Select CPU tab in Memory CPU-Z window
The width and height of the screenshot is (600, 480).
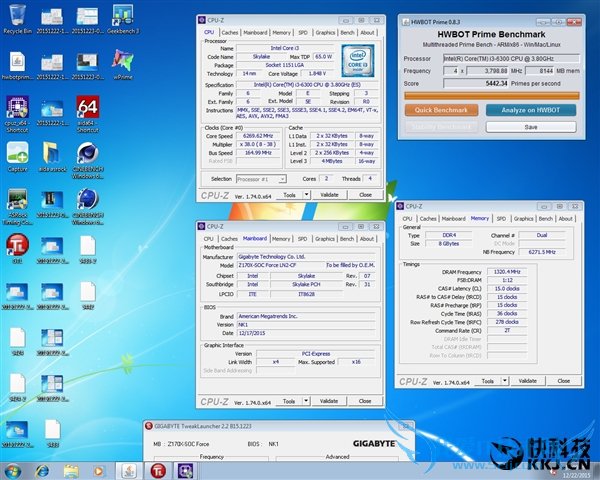(407, 219)
